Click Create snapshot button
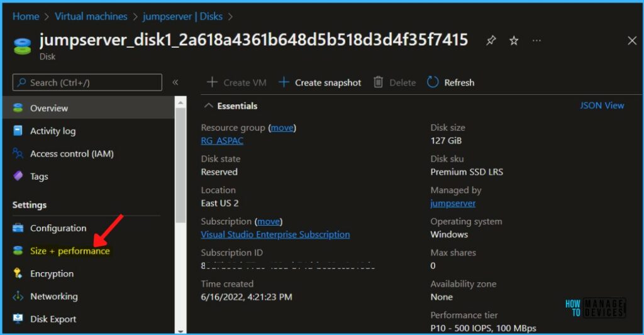This screenshot has height=335, width=644. 319,82
